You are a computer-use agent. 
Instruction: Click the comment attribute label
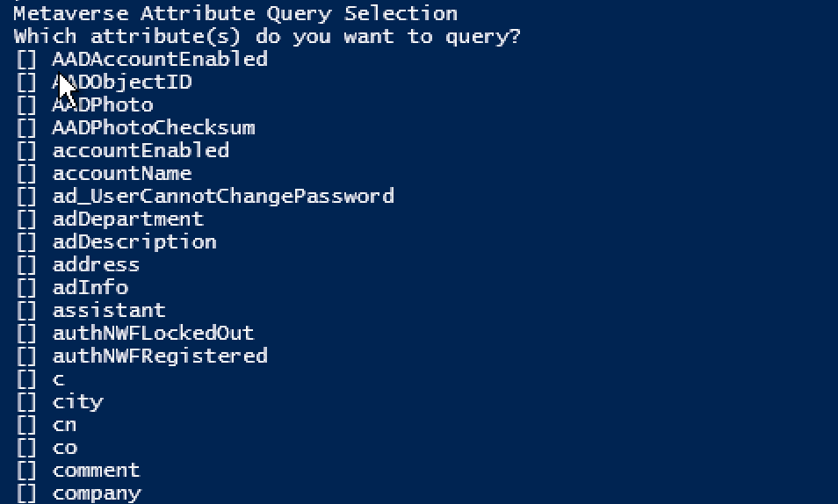tap(96, 471)
